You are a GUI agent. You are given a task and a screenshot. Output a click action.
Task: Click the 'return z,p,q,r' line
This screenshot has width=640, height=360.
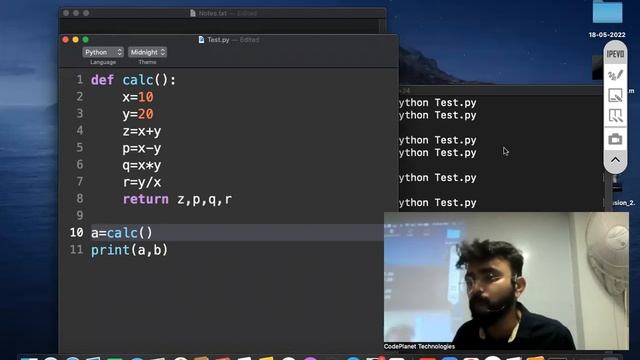tap(177, 200)
